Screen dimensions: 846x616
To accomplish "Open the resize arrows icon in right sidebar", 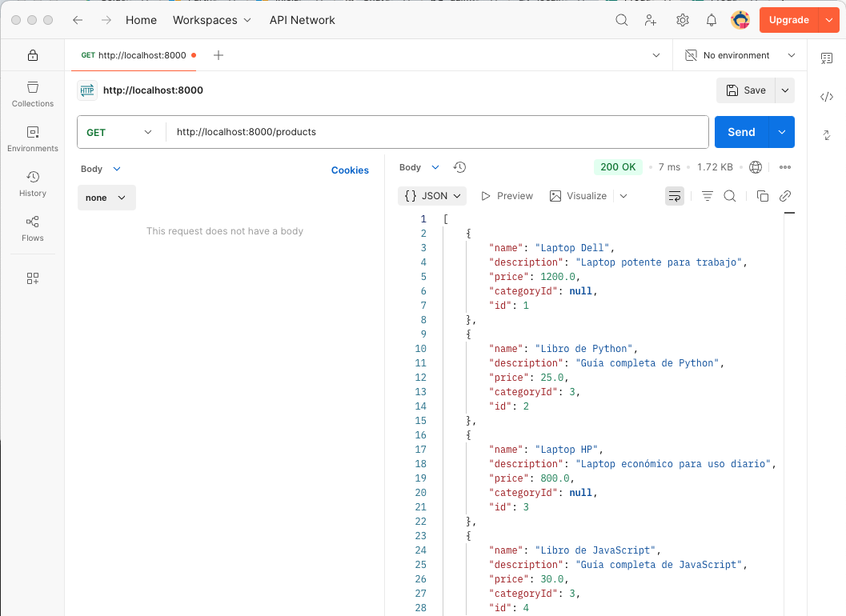I will coord(827,135).
